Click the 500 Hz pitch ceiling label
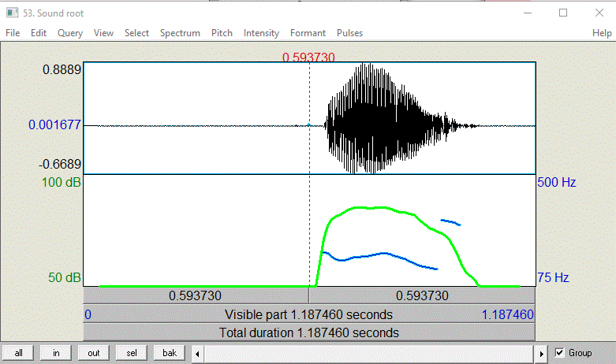This screenshot has width=616, height=364. 557,182
